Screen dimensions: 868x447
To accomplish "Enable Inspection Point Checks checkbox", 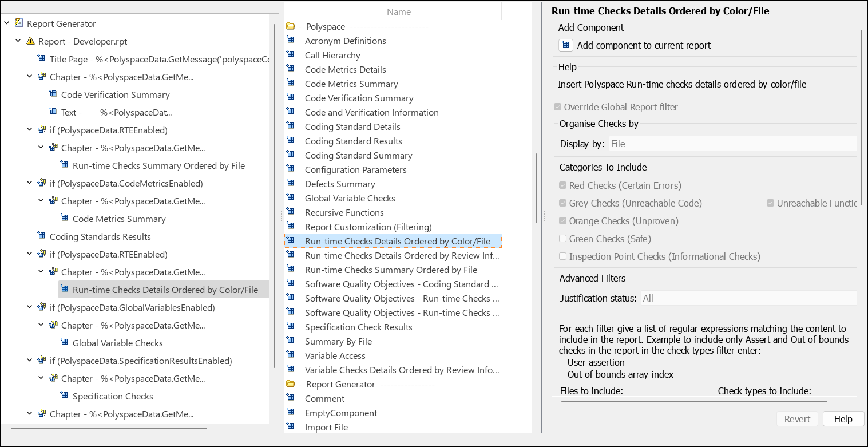I will tap(563, 256).
